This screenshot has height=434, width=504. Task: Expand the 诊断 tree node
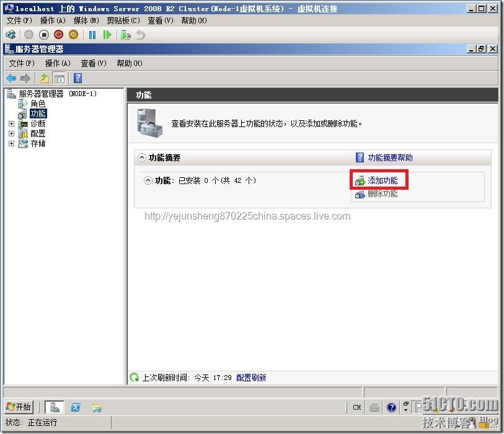[x=12, y=124]
